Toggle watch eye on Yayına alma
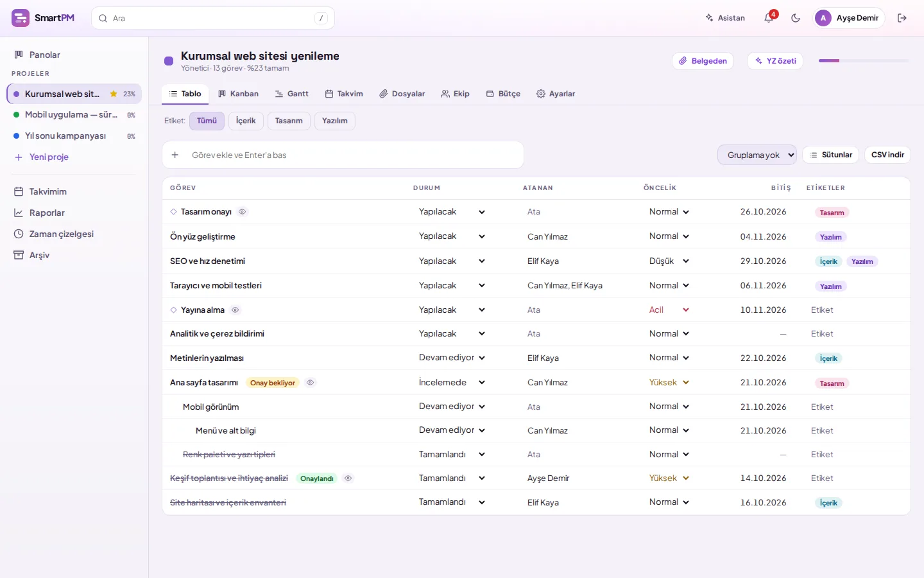 click(x=235, y=310)
